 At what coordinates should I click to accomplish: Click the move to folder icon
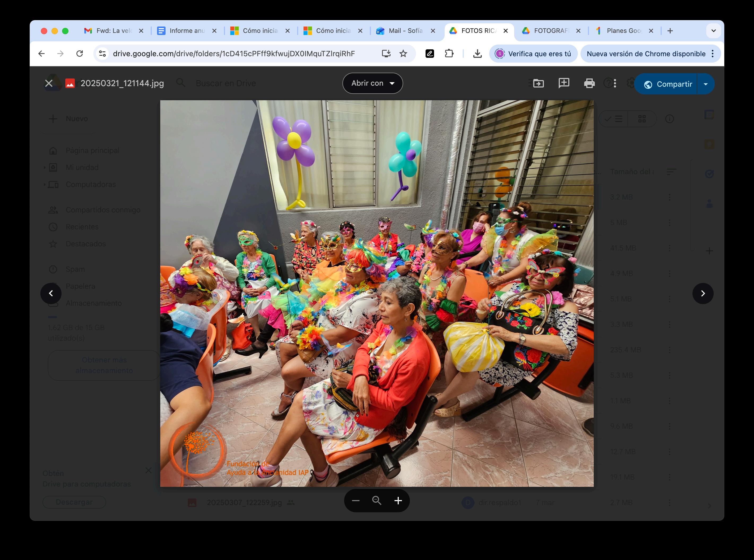pyautogui.click(x=538, y=83)
